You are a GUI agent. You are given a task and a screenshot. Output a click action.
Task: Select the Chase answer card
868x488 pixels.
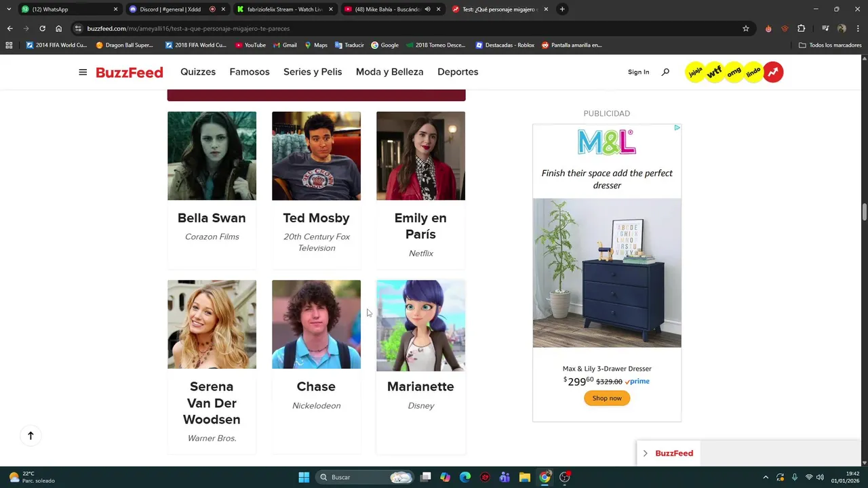[316, 367]
